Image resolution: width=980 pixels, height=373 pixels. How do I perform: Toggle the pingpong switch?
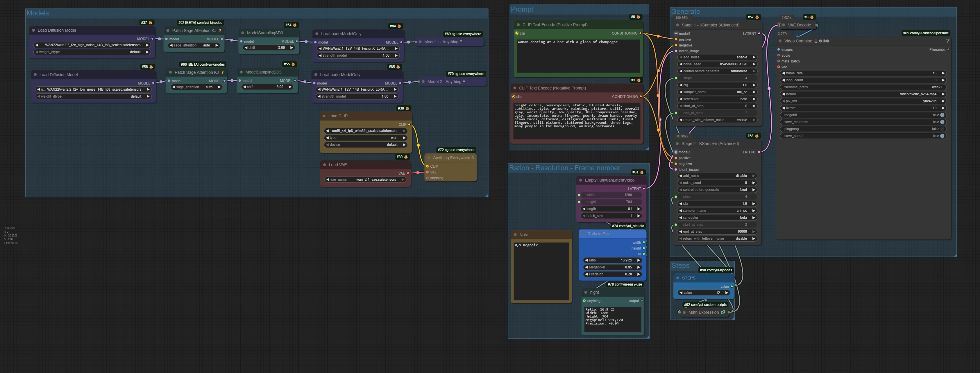tap(942, 129)
